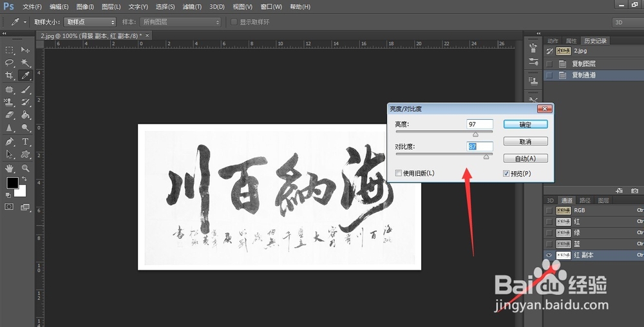644x327 pixels.
Task: Select the 复制通道 history state
Action: tap(594, 75)
